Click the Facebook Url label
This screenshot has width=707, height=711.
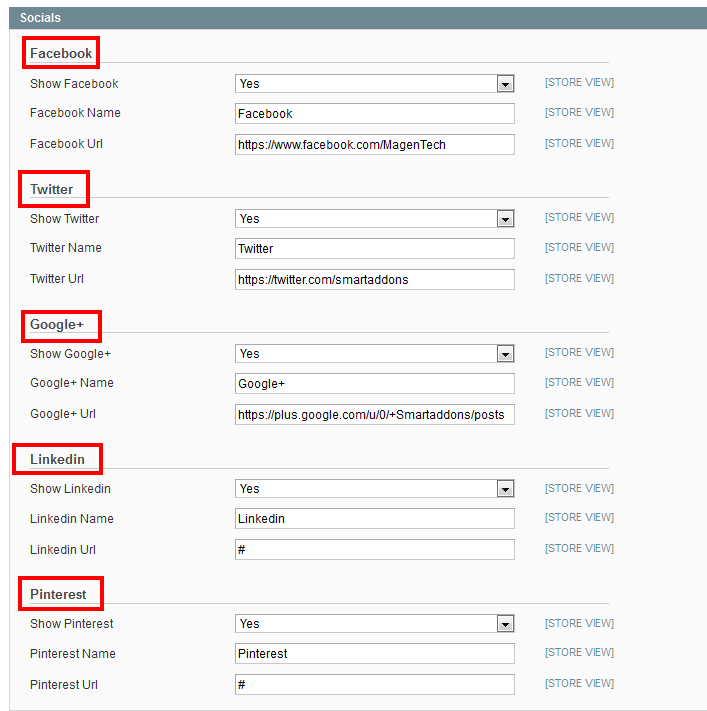pyautogui.click(x=66, y=144)
